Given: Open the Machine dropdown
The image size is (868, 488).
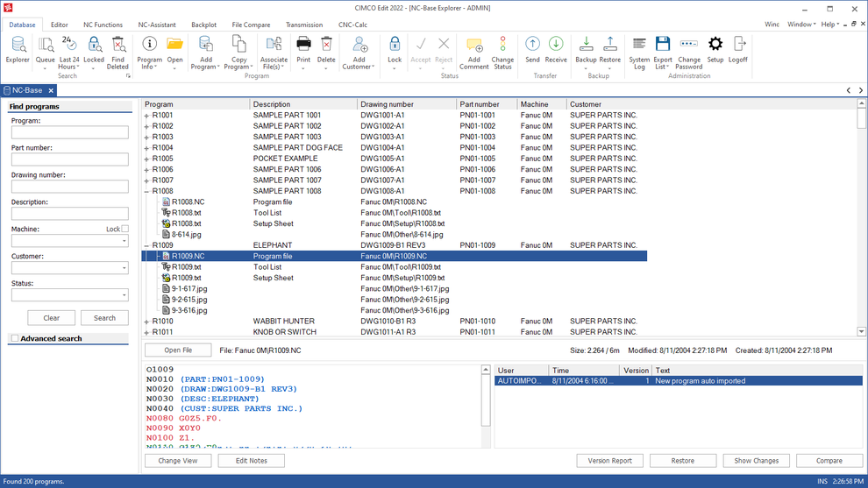Looking at the screenshot, I should click(124, 241).
